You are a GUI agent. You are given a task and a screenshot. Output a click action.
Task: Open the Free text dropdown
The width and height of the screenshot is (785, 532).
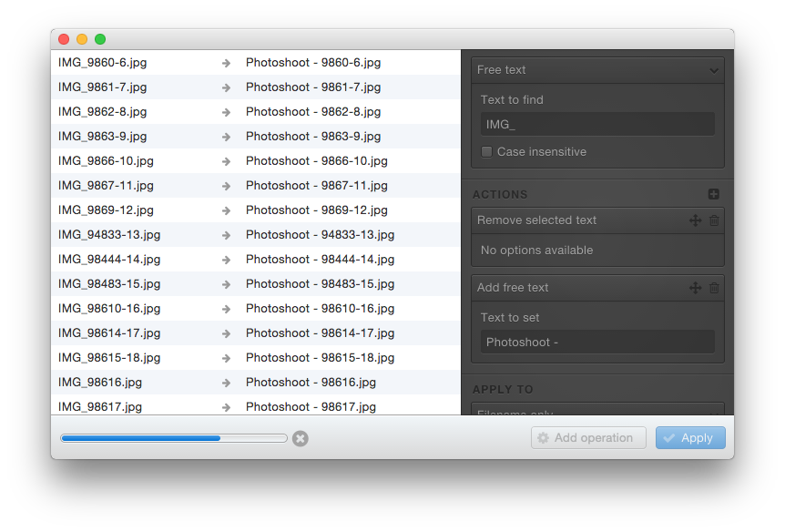click(x=597, y=70)
